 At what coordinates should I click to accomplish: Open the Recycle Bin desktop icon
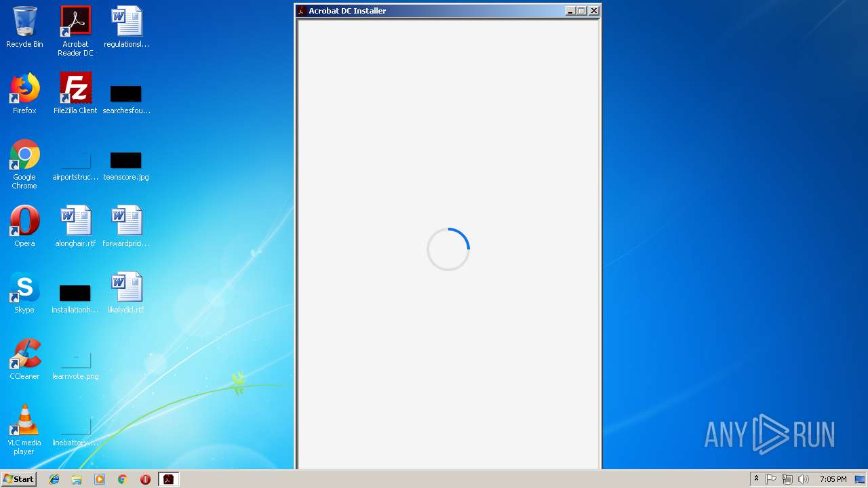(24, 27)
